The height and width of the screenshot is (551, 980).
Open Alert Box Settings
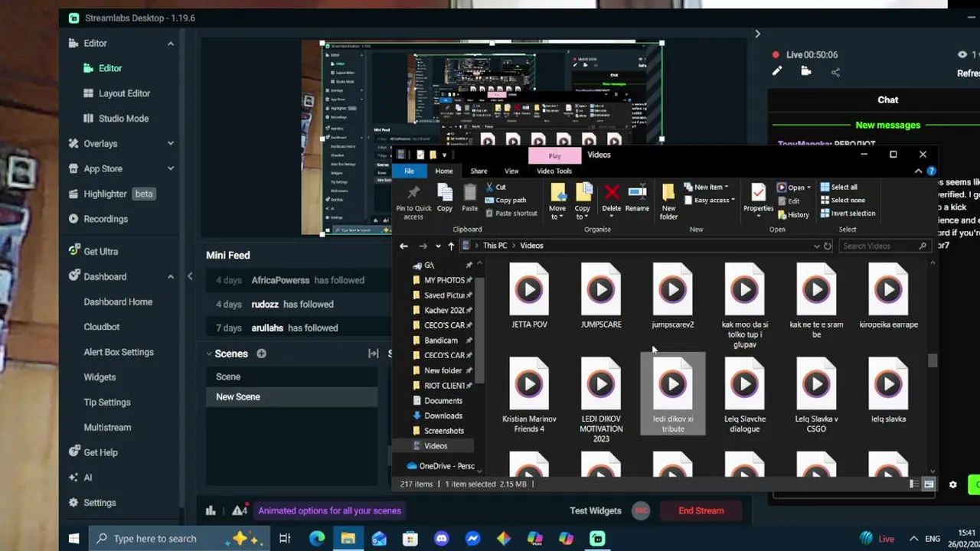(x=119, y=352)
